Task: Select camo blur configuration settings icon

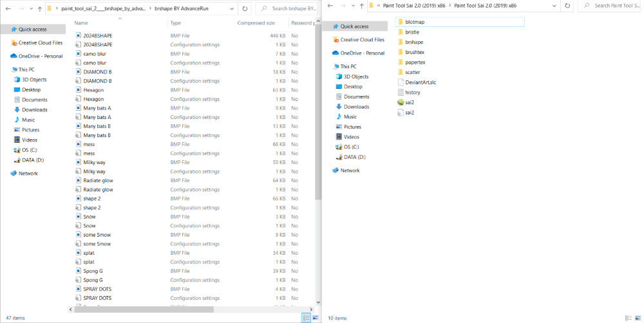Action: point(79,63)
